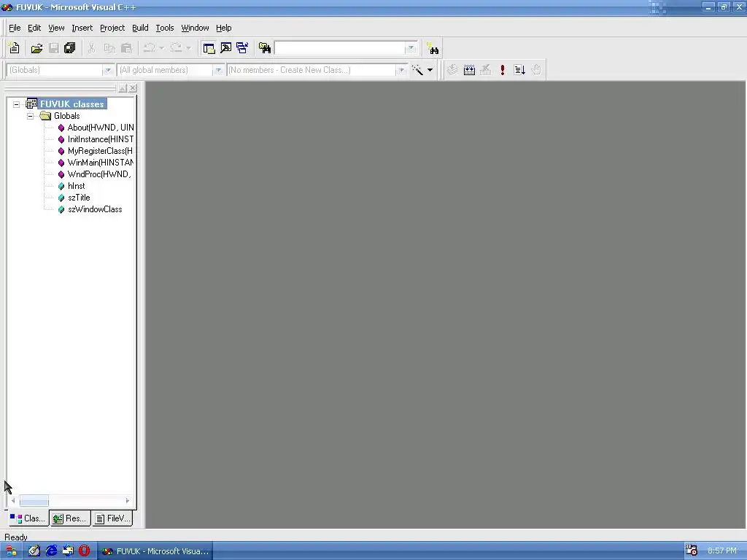Click the Go debug icon
747x560 pixels.
click(x=519, y=70)
